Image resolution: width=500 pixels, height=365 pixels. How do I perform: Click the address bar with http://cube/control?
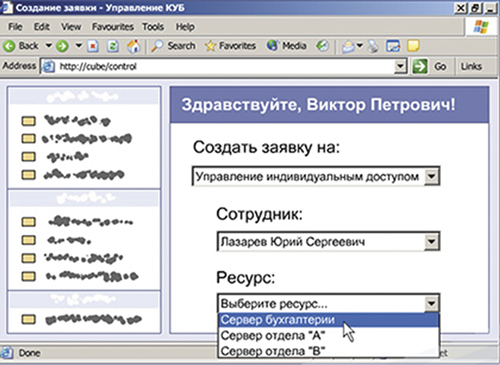(x=223, y=66)
